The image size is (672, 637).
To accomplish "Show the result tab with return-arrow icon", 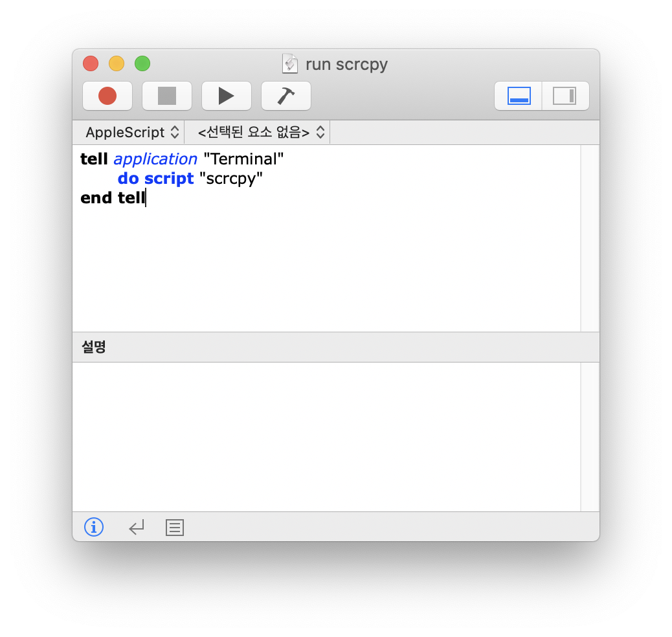I will tap(137, 527).
